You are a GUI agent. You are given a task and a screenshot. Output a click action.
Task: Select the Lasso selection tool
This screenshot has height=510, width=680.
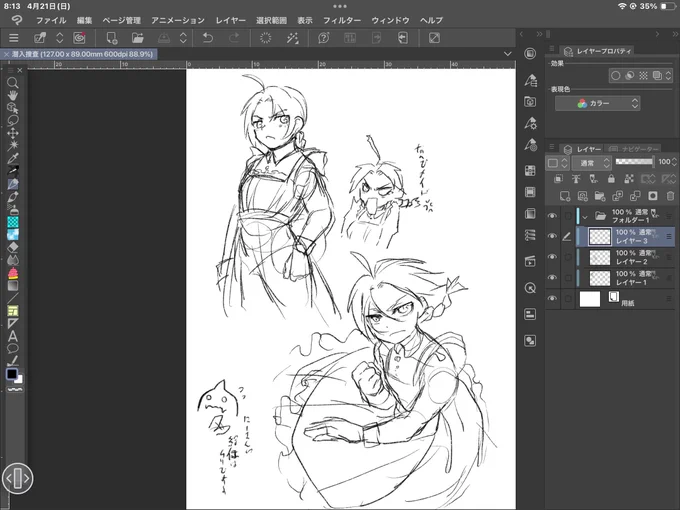pos(13,120)
